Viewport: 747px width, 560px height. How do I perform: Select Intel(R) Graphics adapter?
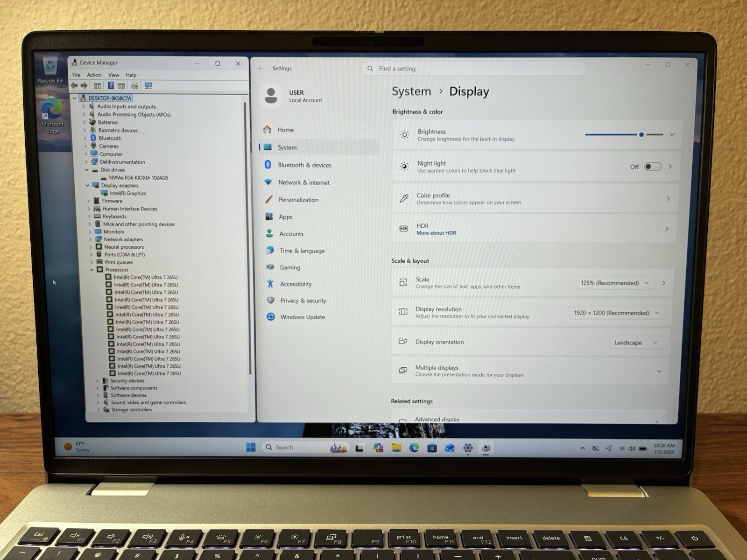pos(127,193)
